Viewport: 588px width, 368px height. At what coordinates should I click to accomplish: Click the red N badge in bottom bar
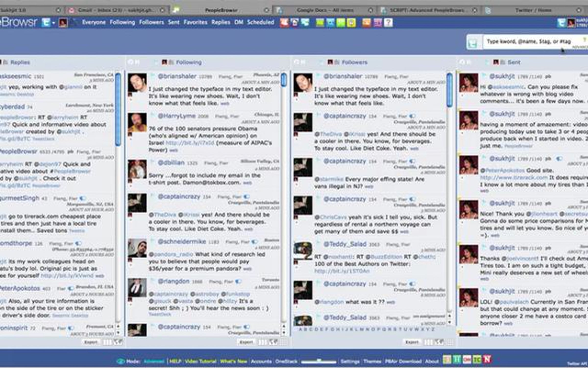pyautogui.click(x=487, y=359)
